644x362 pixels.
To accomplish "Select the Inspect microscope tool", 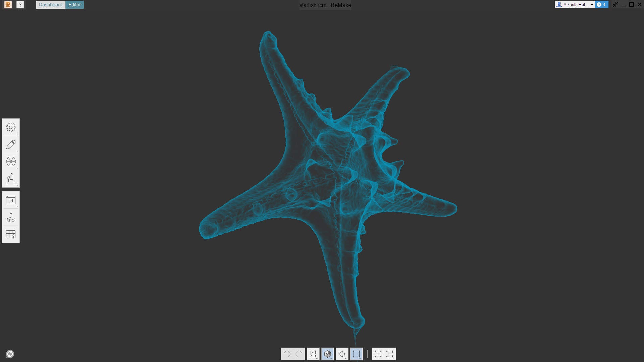I will pos(11,178).
